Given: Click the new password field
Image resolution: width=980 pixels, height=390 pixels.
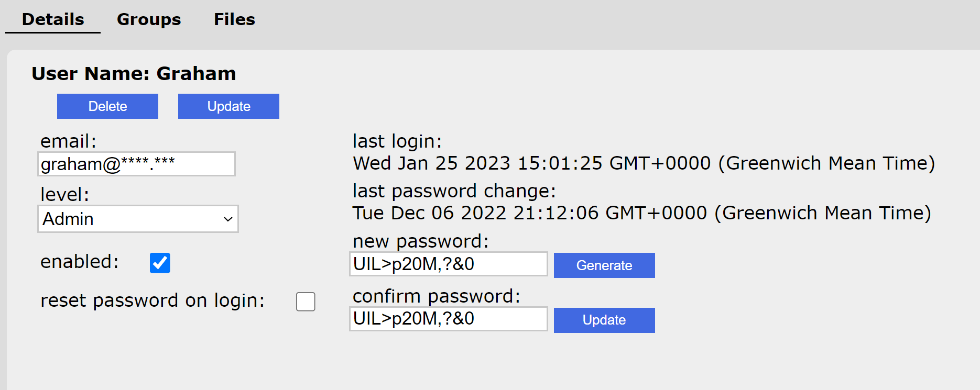Looking at the screenshot, I should point(448,264).
